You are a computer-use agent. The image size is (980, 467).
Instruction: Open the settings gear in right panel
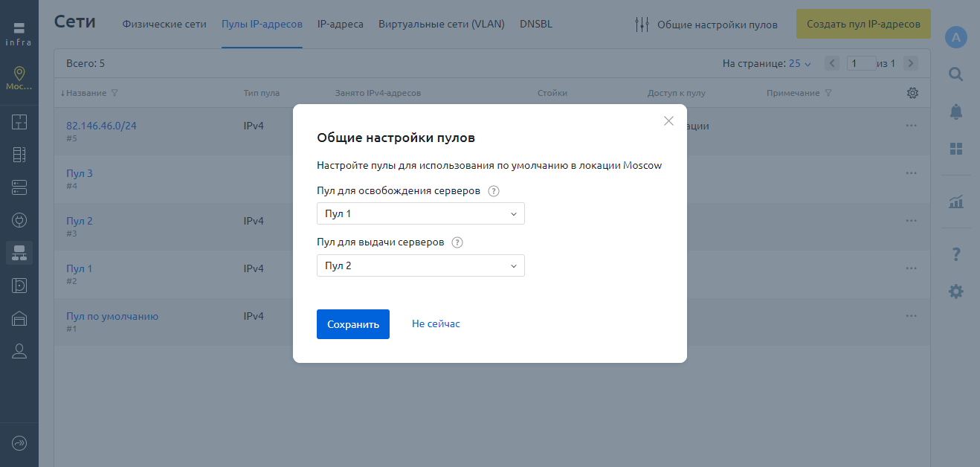[x=956, y=292]
